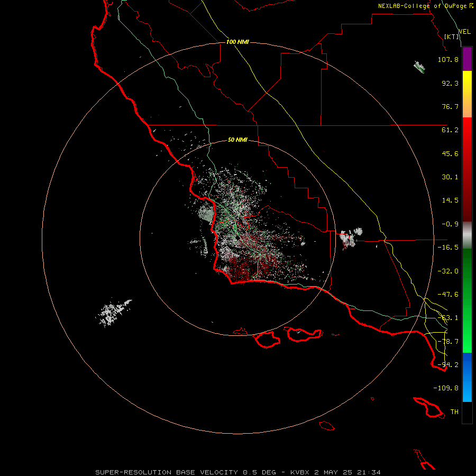Click the 50 NMI range ring label
This screenshot has height=476, width=476.
coord(237,140)
